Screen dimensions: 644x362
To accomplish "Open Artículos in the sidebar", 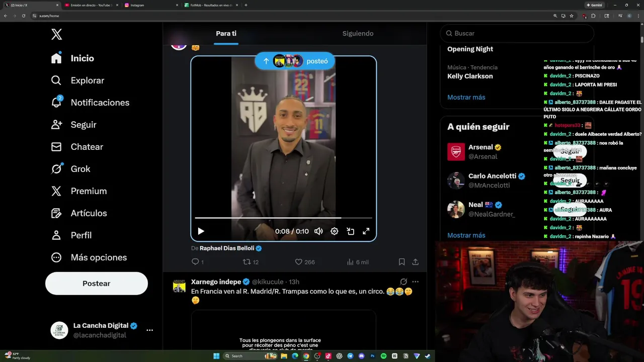I will pyautogui.click(x=79, y=213).
